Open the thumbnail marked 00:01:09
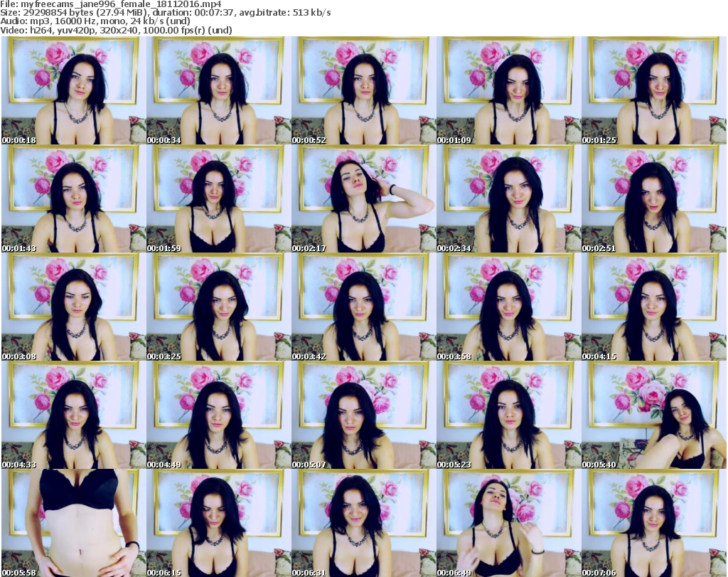The image size is (728, 577). 508,90
